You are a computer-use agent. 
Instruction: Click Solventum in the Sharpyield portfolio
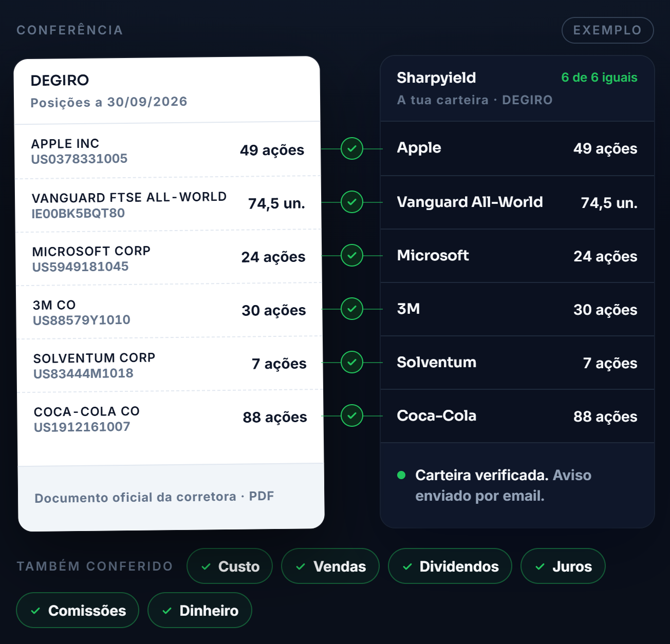point(436,362)
